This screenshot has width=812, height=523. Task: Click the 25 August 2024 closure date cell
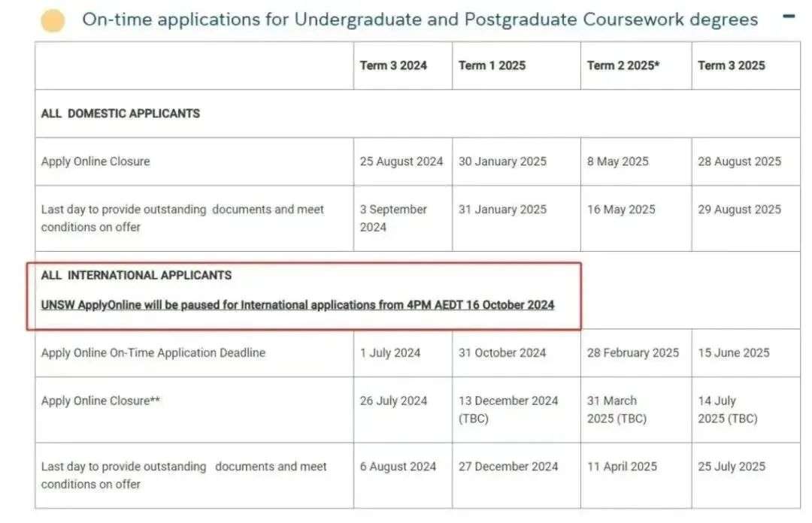pyautogui.click(x=401, y=162)
